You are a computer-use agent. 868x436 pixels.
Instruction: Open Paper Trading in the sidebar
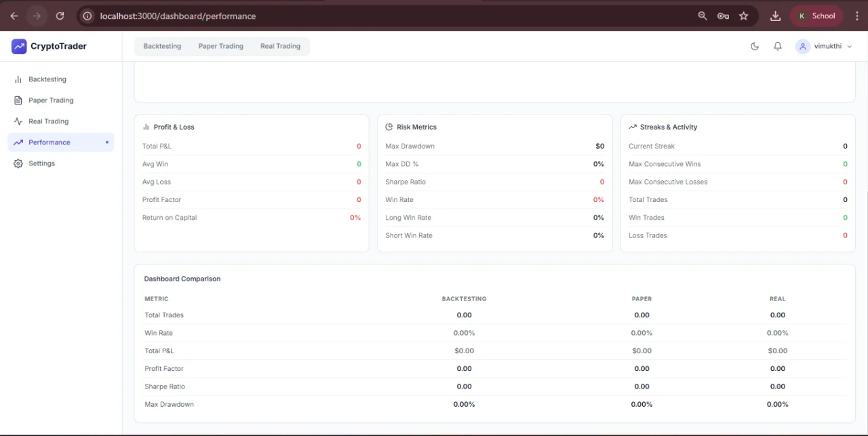[x=60, y=100]
